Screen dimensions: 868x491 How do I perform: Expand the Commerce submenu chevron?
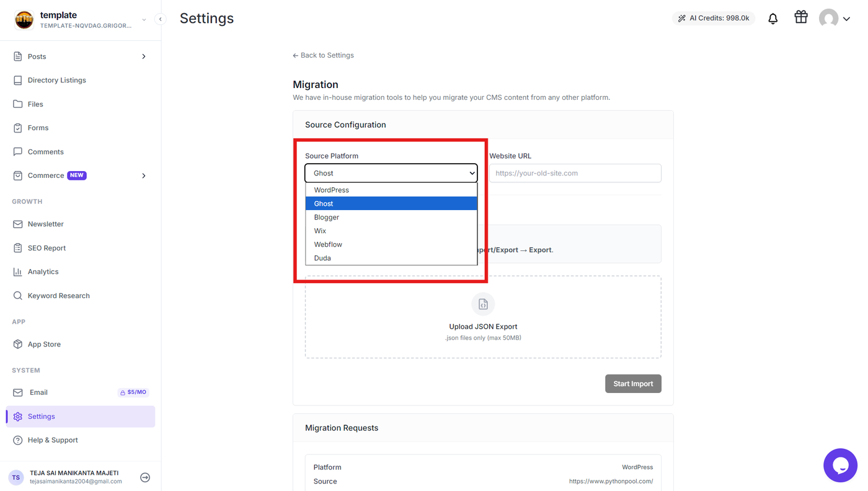coord(144,176)
